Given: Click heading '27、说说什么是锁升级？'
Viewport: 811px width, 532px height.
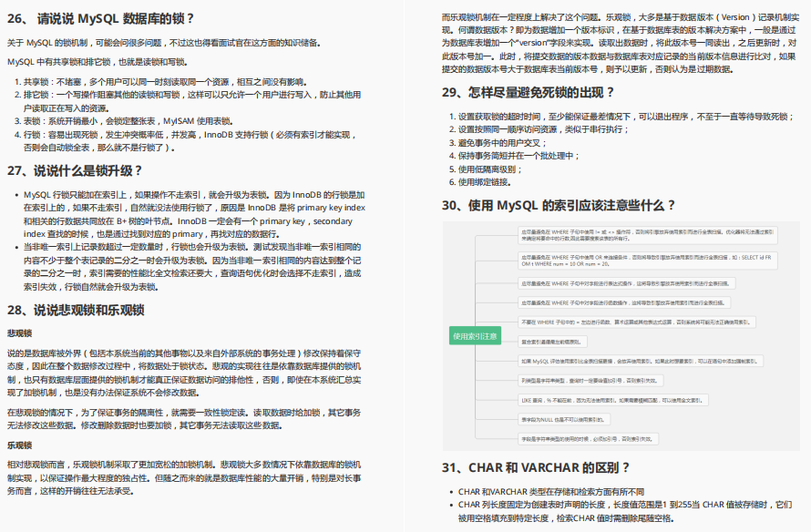Looking at the screenshot, I should [75, 170].
